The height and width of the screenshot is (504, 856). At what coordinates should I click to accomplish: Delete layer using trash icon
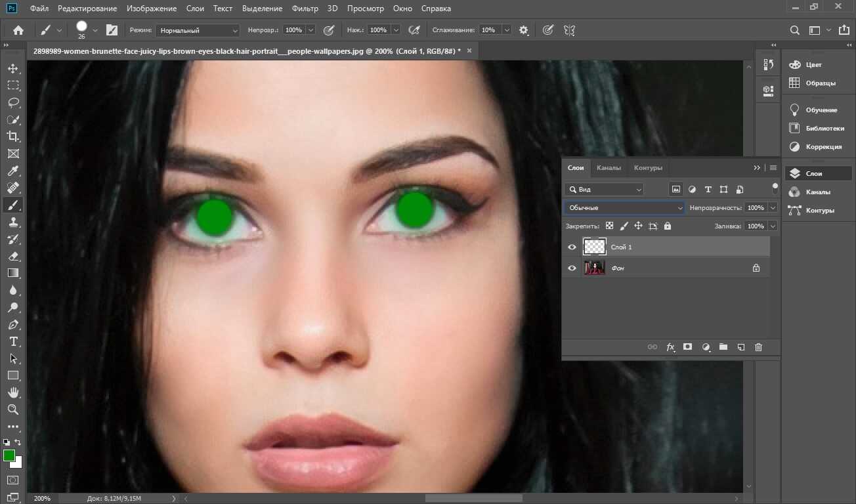(x=758, y=347)
